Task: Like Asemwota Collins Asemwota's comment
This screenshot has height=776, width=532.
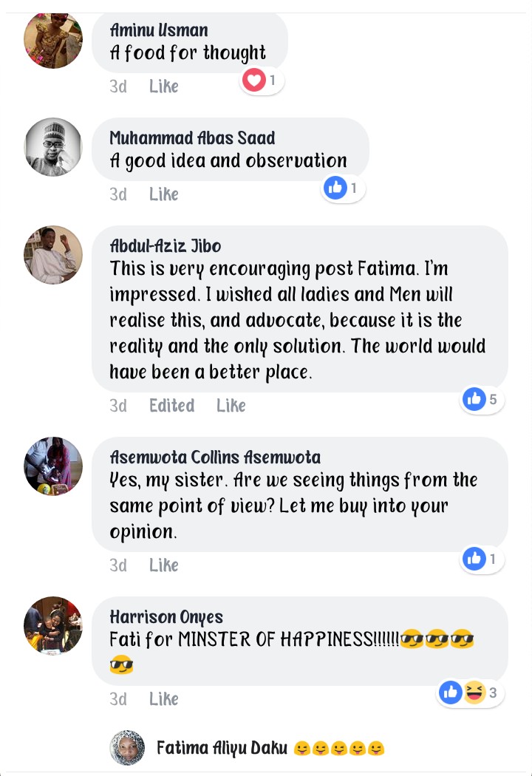Action: coord(163,565)
